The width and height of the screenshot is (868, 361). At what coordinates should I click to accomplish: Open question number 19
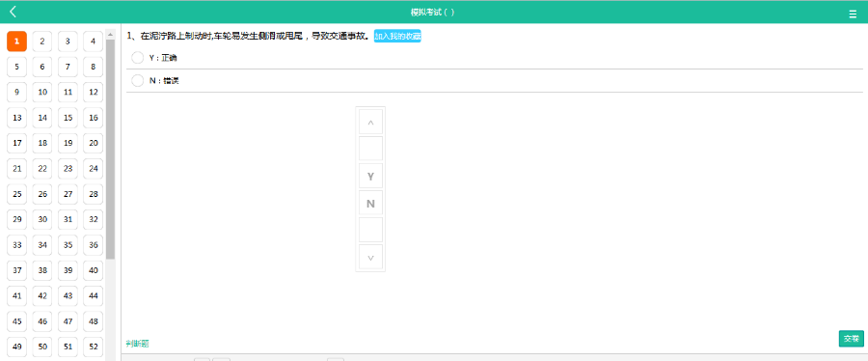click(68, 144)
